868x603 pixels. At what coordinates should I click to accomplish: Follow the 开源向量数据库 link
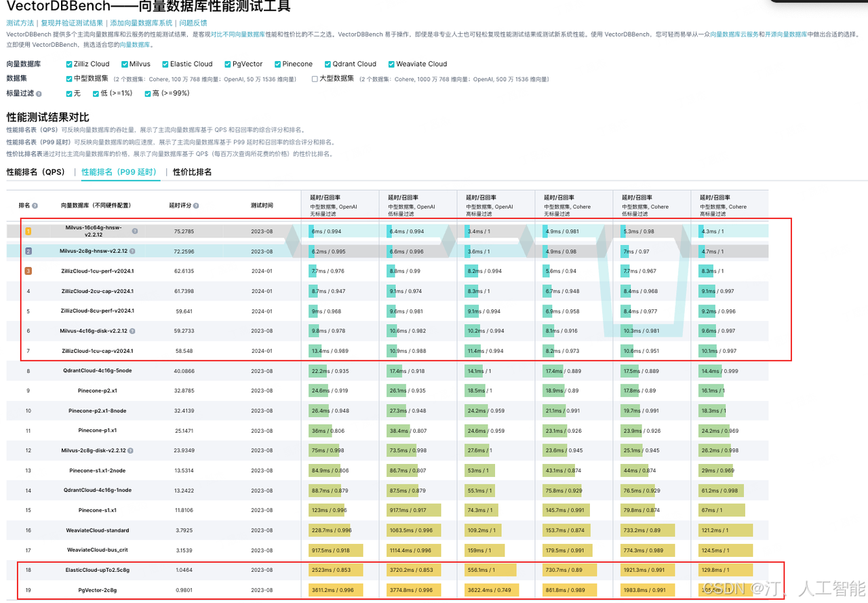pyautogui.click(x=786, y=34)
